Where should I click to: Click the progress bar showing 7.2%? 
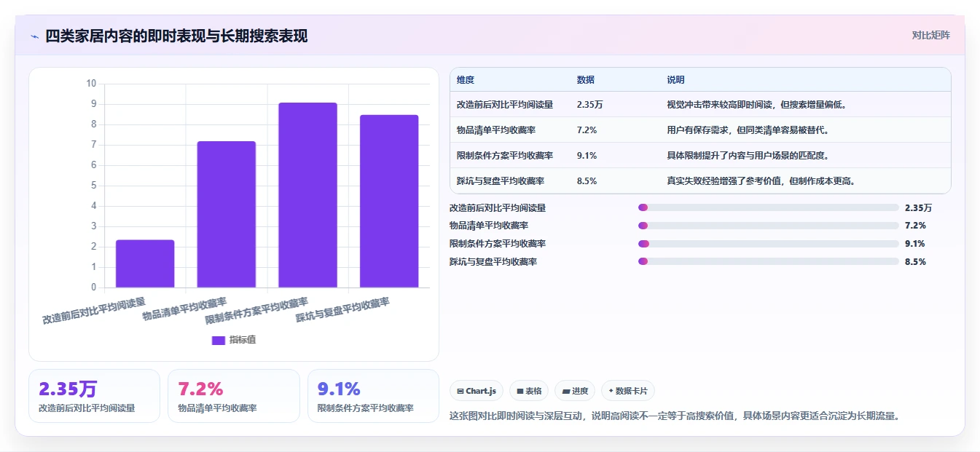click(x=768, y=226)
